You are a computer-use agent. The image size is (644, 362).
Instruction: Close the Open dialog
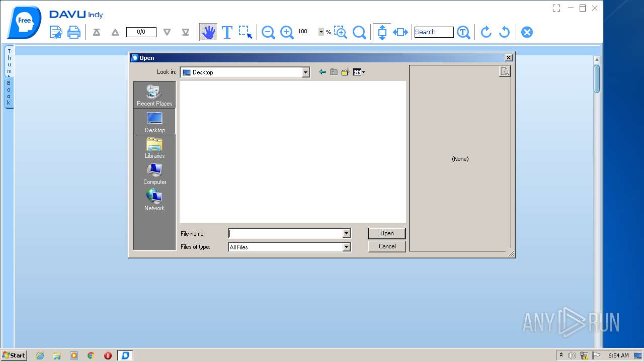[x=509, y=58]
